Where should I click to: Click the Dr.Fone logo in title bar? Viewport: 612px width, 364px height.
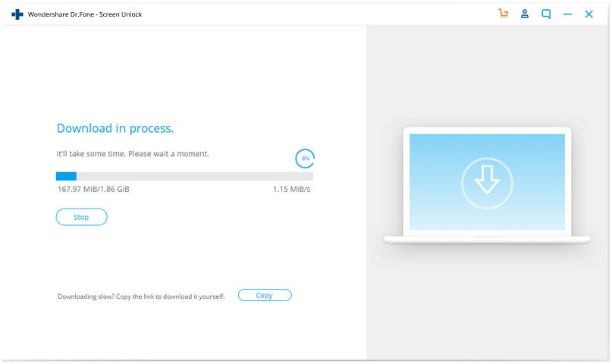17,14
